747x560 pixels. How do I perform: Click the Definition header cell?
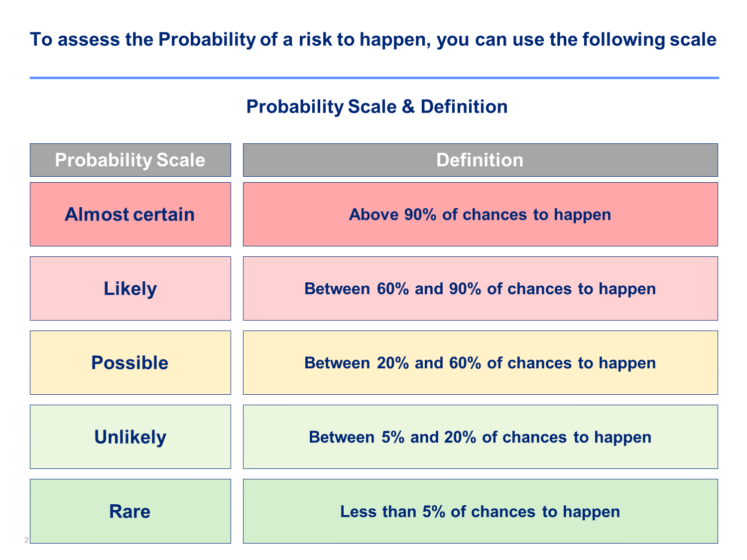pos(480,160)
